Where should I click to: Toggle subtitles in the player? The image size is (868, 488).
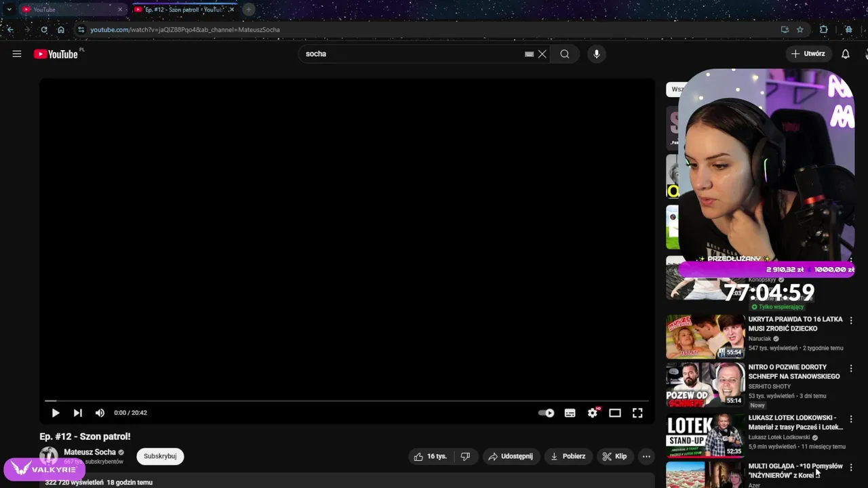(x=570, y=413)
